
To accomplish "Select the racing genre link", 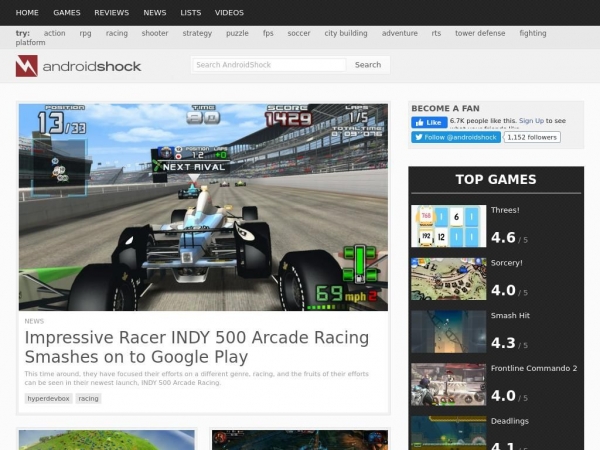I will (x=117, y=33).
